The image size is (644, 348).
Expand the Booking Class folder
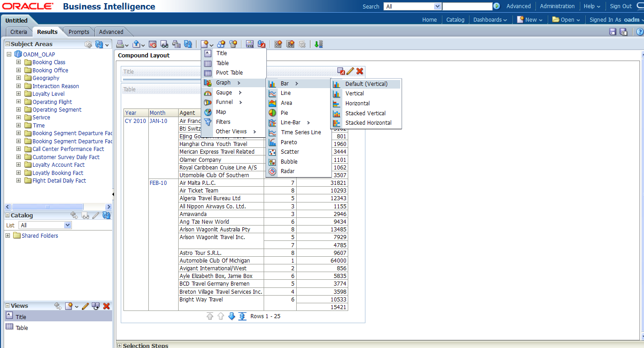pos(19,62)
